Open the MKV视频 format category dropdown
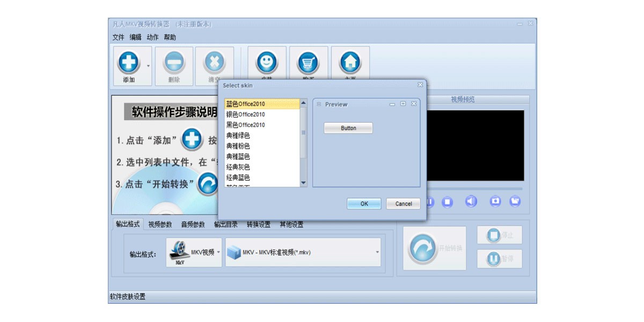The width and height of the screenshot is (644, 322). pos(194,252)
